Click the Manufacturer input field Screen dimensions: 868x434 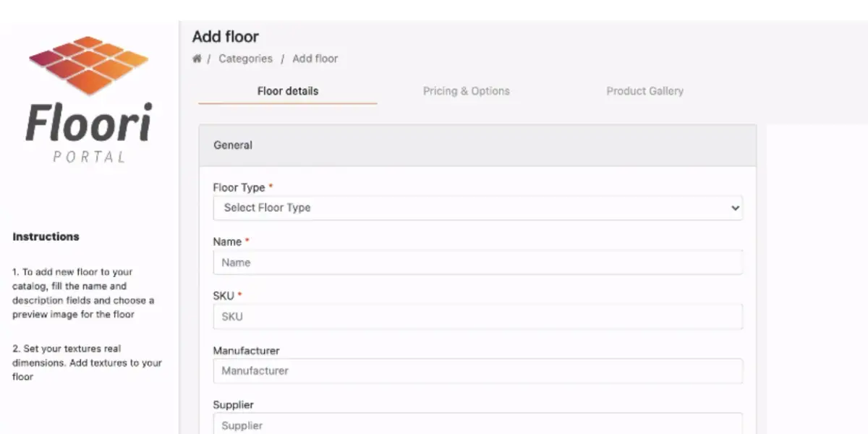coord(478,371)
